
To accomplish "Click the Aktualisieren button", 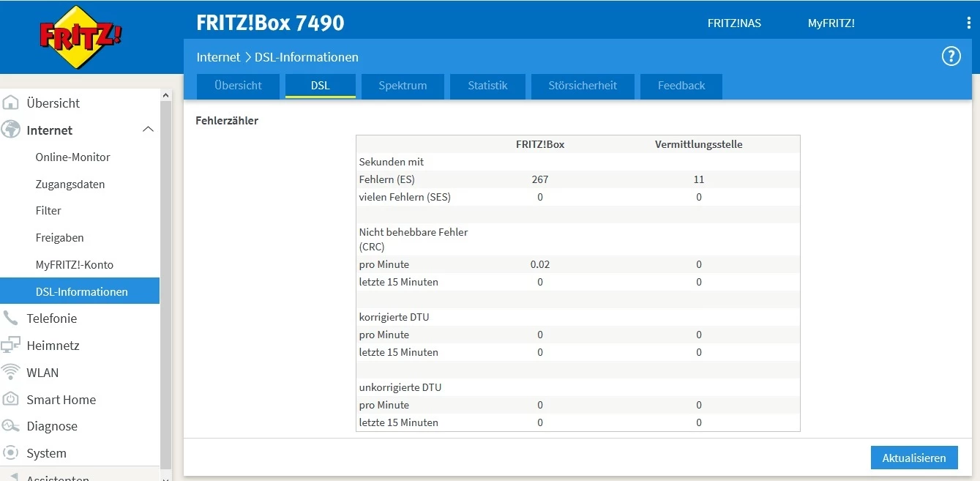I will click(x=914, y=458).
